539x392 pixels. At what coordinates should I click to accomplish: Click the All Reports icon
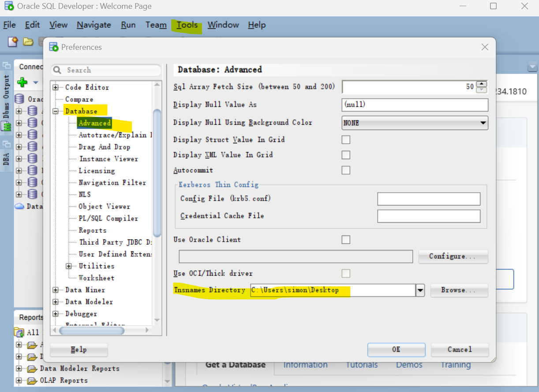click(20, 332)
